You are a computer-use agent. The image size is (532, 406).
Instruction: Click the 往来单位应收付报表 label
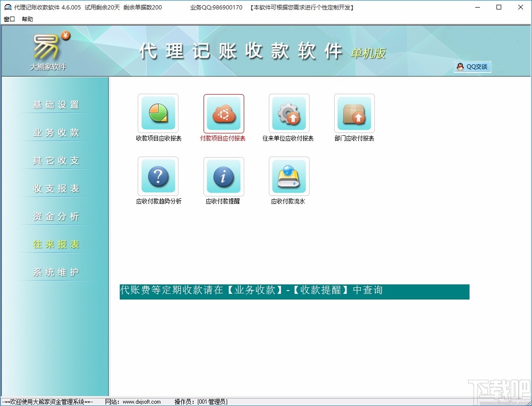pos(288,138)
